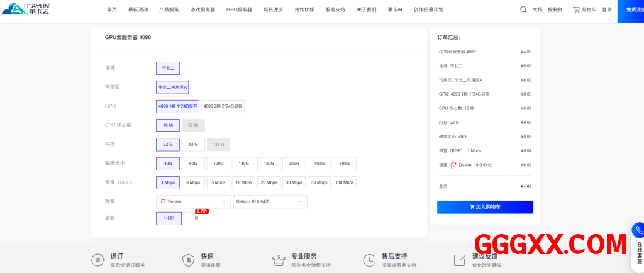This screenshot has width=644, height=273.
Task: Click the 专业服务 crown icon
Action: (x=278, y=260)
